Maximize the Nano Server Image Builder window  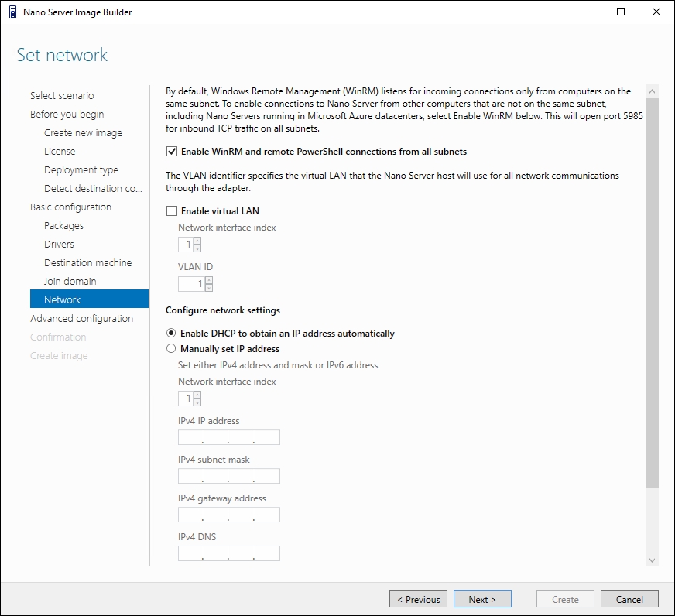click(621, 12)
